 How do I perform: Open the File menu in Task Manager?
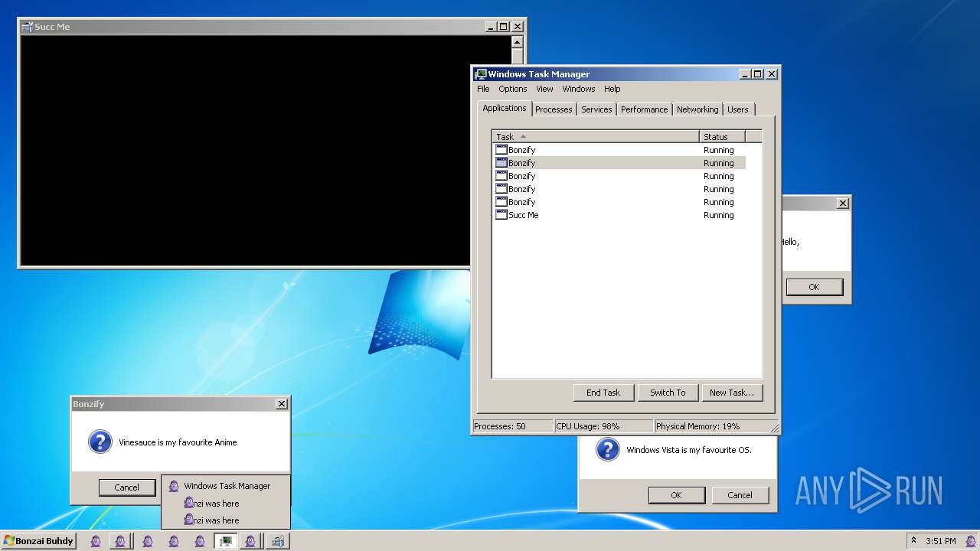point(483,89)
